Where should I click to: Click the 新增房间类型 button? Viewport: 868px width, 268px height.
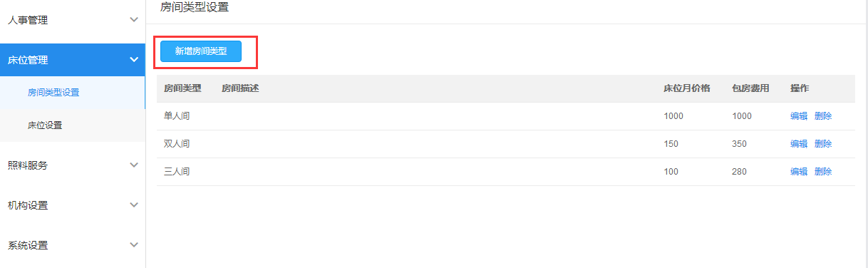pos(201,51)
